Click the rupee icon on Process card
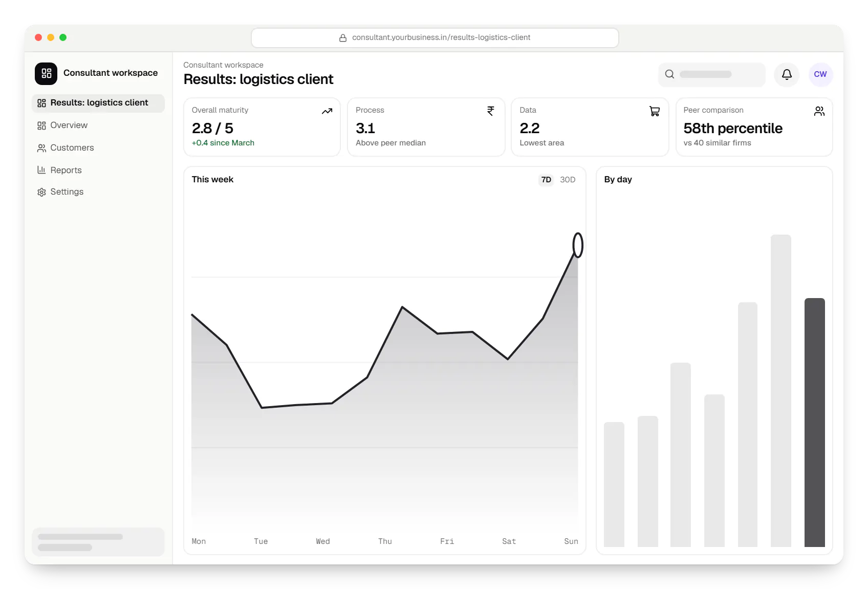 (x=491, y=111)
